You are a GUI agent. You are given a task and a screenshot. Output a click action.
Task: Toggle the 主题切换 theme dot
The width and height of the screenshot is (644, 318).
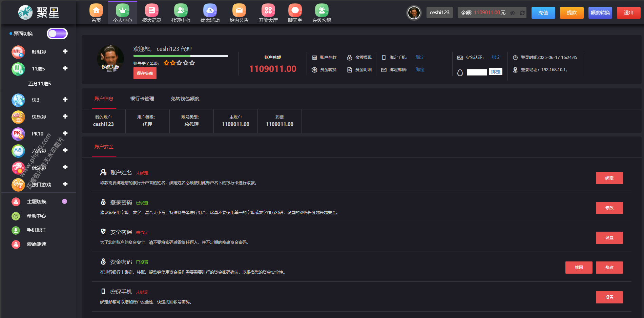pos(64,202)
